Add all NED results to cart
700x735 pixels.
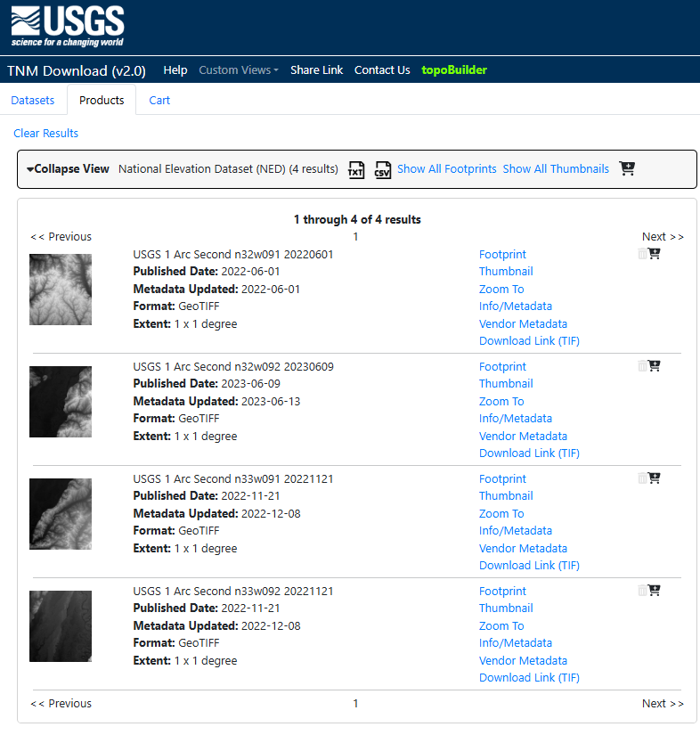pyautogui.click(x=627, y=168)
